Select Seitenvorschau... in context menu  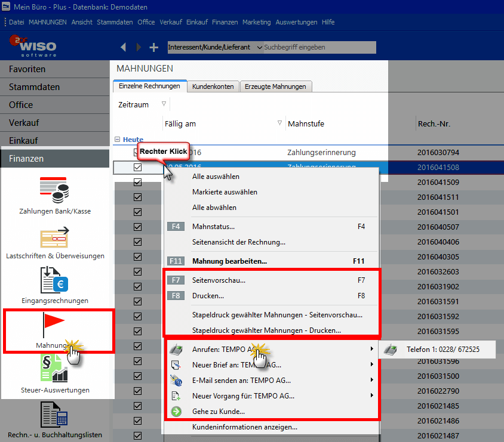(219, 280)
